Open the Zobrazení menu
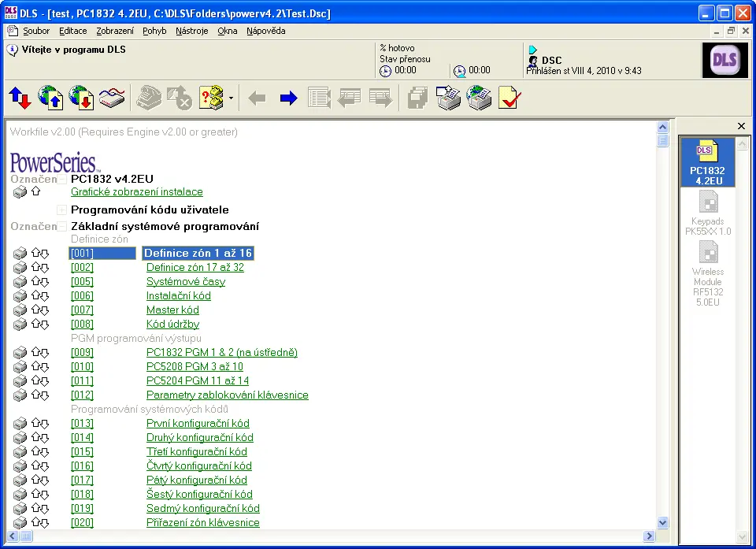The width and height of the screenshot is (756, 549). [x=115, y=31]
